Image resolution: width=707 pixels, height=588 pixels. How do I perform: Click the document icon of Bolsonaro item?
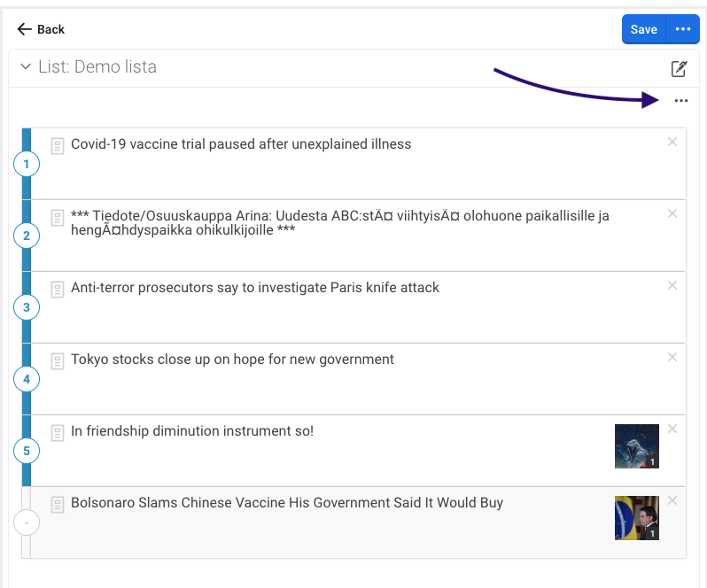pyautogui.click(x=58, y=504)
